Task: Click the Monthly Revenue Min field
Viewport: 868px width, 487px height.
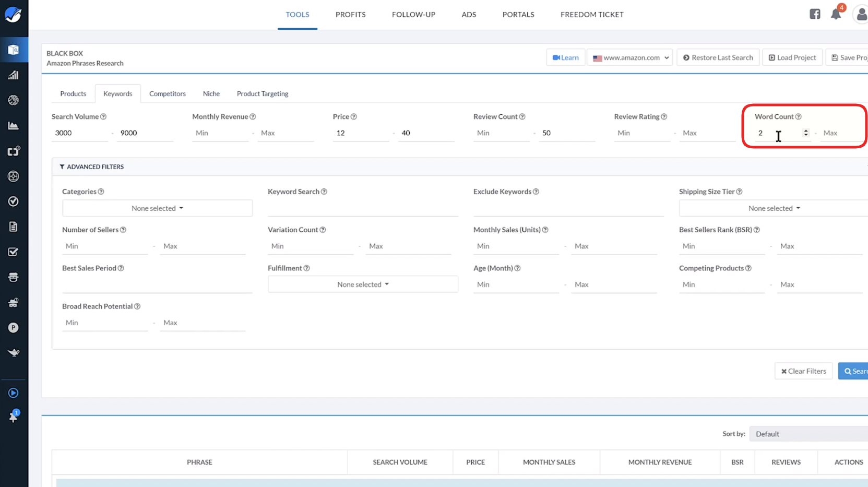Action: click(220, 133)
